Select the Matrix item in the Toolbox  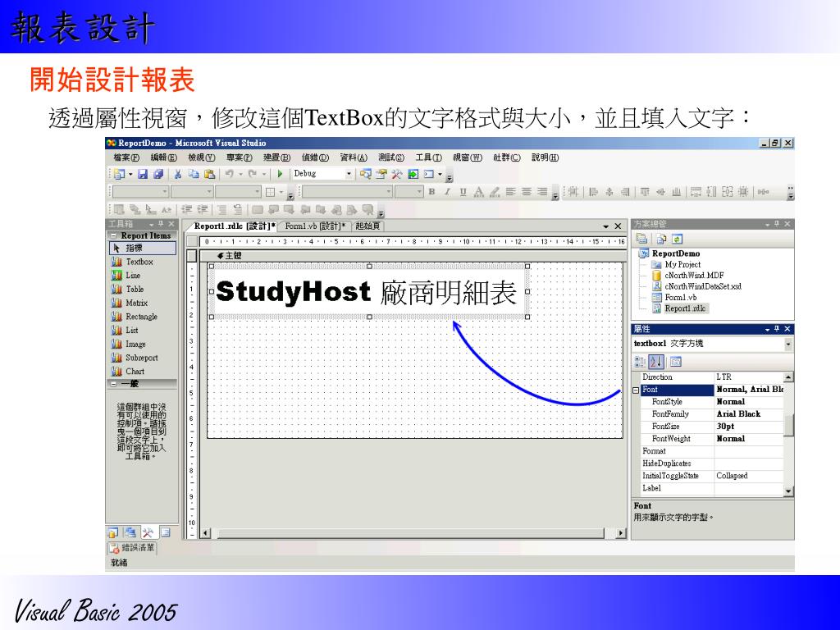[x=143, y=304]
